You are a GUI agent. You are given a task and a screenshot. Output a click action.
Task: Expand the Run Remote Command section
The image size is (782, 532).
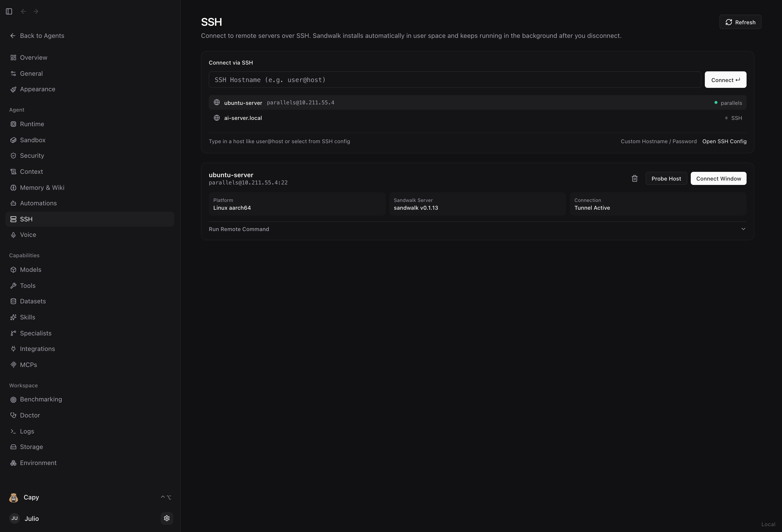click(x=477, y=229)
